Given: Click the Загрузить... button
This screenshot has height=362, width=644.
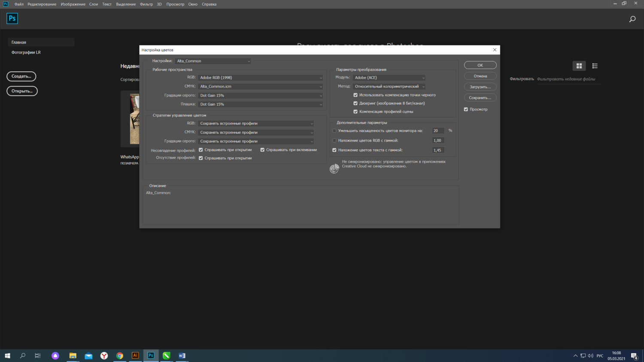Looking at the screenshot, I should point(480,87).
